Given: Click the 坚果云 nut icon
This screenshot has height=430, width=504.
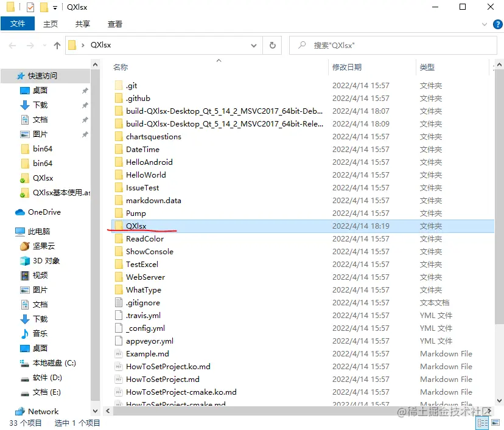Looking at the screenshot, I should coord(25,246).
